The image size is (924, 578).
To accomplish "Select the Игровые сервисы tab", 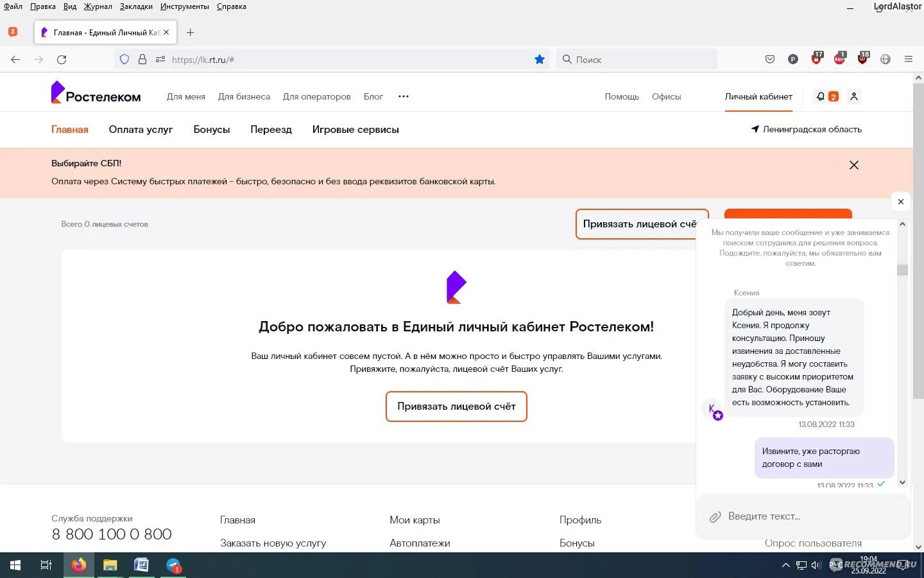I will click(355, 129).
